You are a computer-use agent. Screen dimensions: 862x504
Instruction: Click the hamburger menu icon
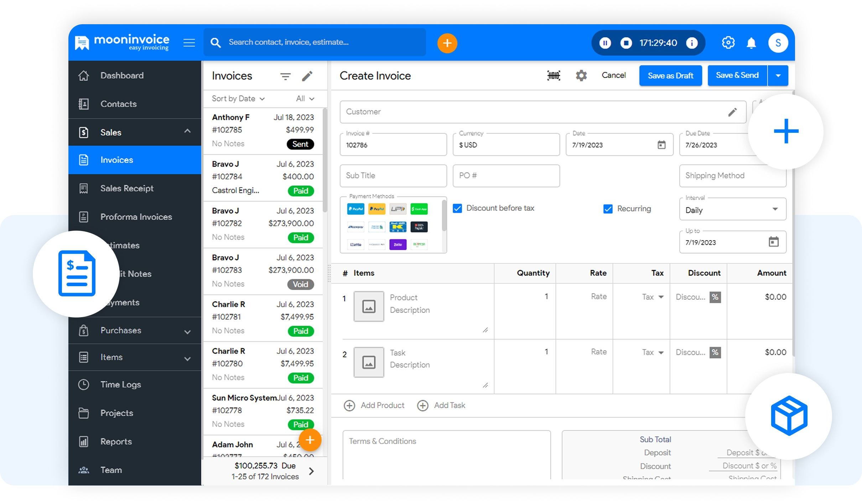click(189, 43)
